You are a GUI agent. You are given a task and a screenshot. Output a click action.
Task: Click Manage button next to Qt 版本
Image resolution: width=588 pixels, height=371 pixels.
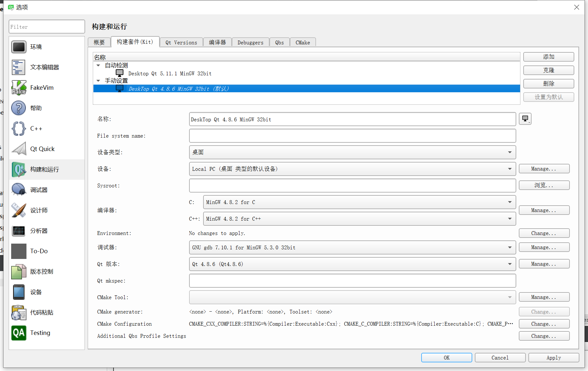pos(544,264)
